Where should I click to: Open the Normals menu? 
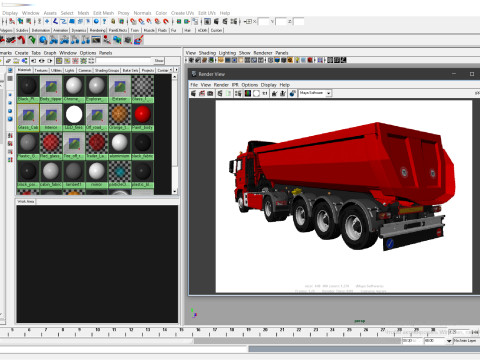tap(142, 13)
